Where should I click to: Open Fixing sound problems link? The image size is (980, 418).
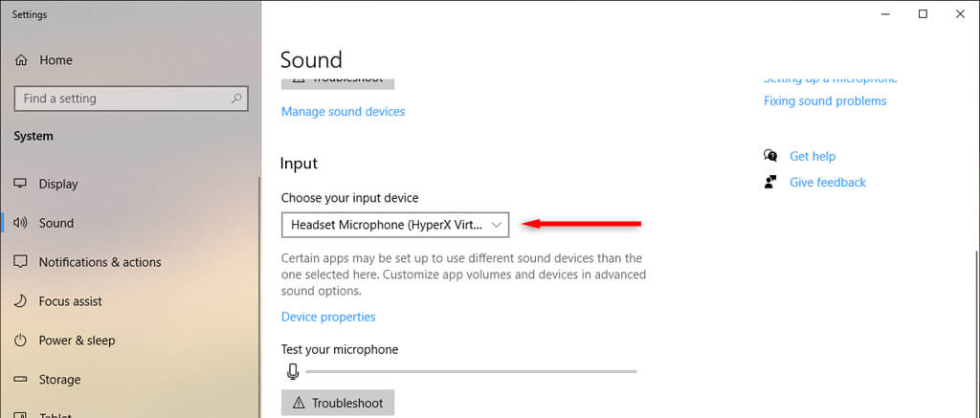825,101
